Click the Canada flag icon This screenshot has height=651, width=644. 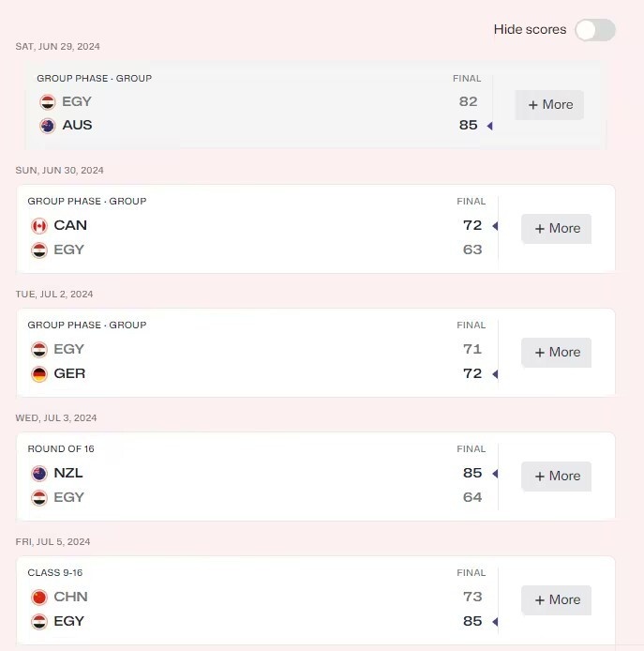pos(39,226)
